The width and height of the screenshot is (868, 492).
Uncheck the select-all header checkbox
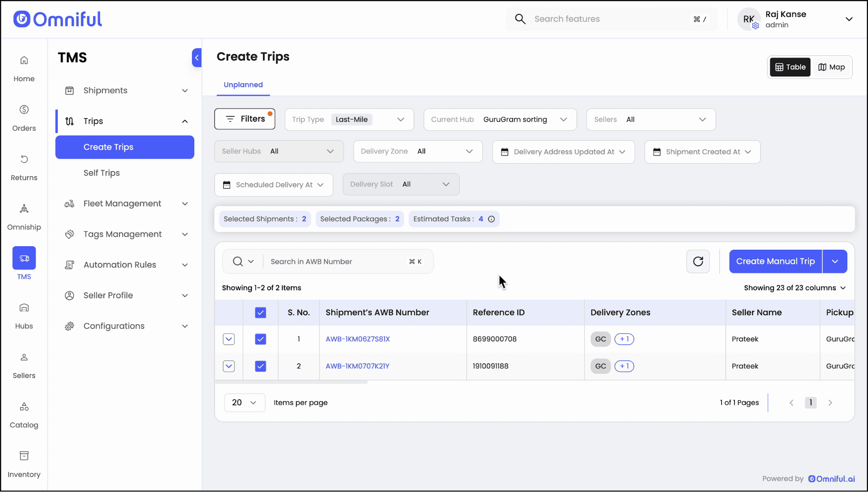261,313
